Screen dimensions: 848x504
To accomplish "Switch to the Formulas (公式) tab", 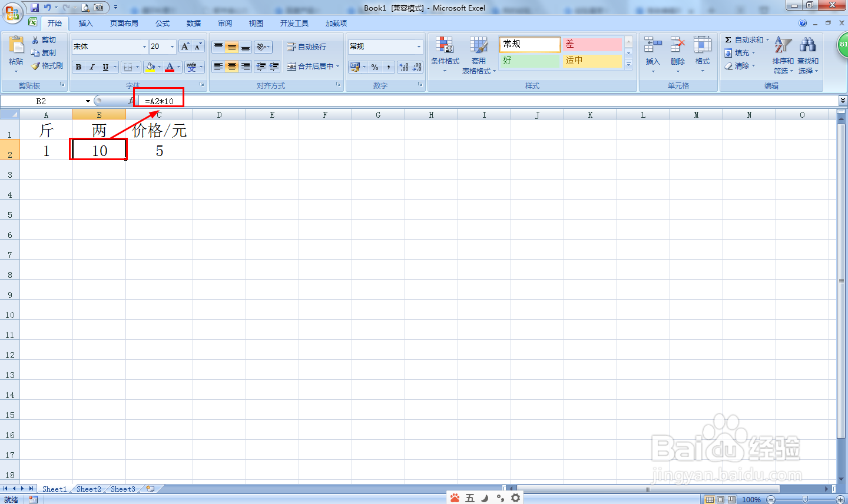I will pyautogui.click(x=163, y=24).
